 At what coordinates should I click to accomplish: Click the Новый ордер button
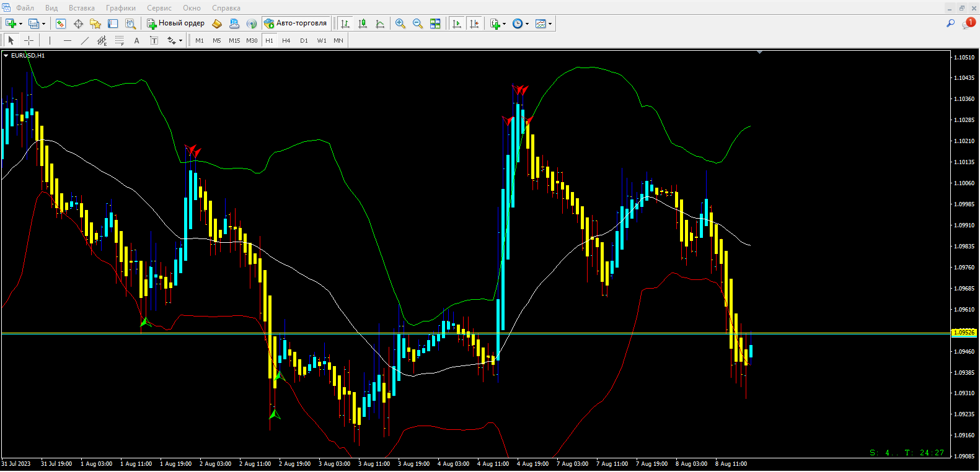coord(175,24)
